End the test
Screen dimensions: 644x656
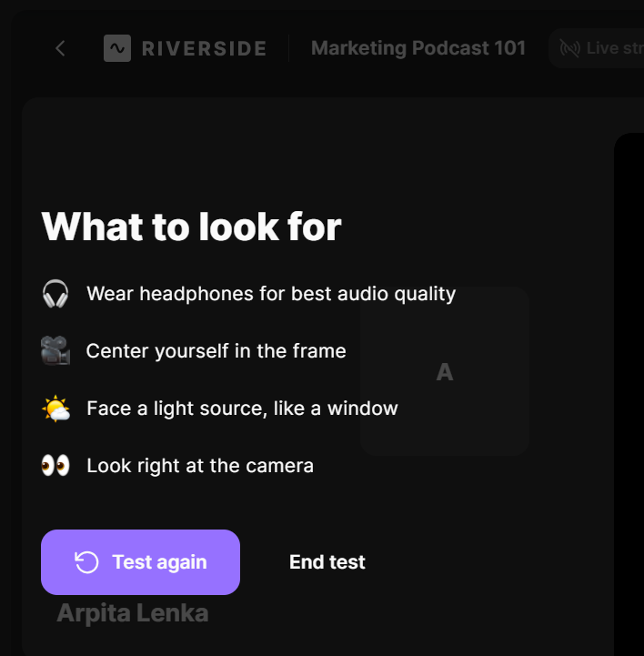(x=327, y=562)
